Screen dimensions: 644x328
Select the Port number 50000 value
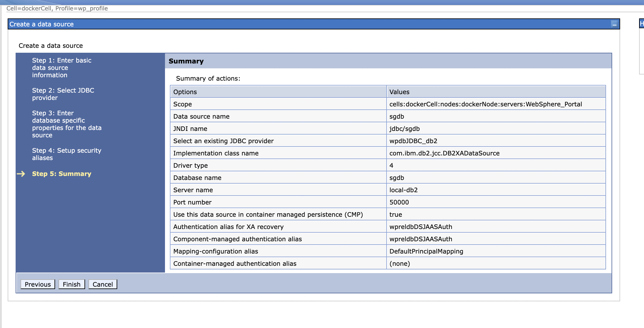point(399,202)
